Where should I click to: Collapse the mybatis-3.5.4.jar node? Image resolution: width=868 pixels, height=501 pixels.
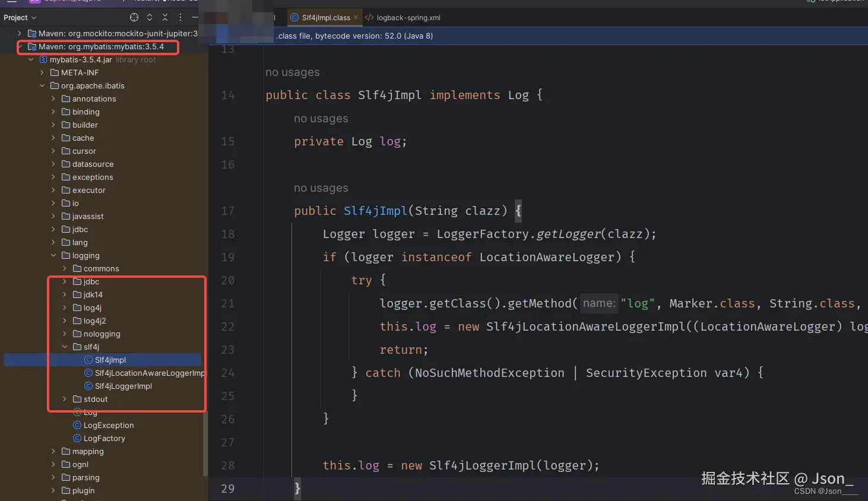coord(31,59)
